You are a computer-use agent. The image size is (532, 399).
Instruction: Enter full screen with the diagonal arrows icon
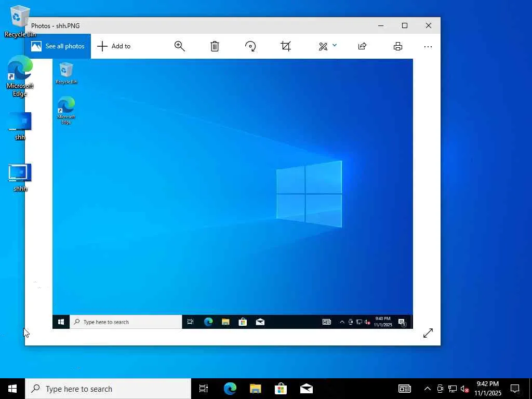[x=428, y=333]
